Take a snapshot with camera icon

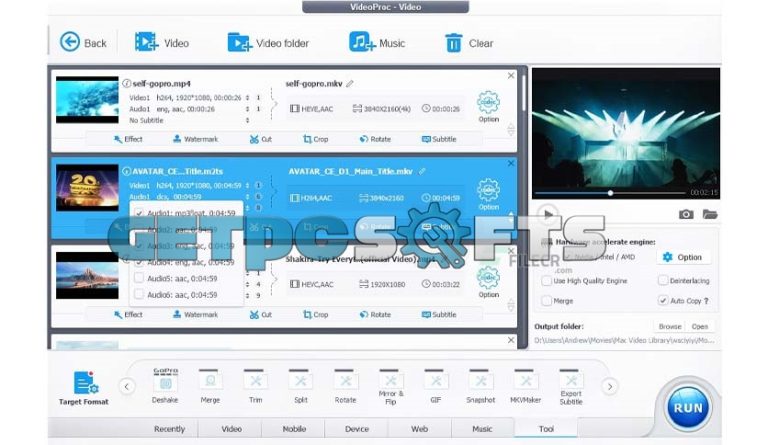click(x=686, y=214)
